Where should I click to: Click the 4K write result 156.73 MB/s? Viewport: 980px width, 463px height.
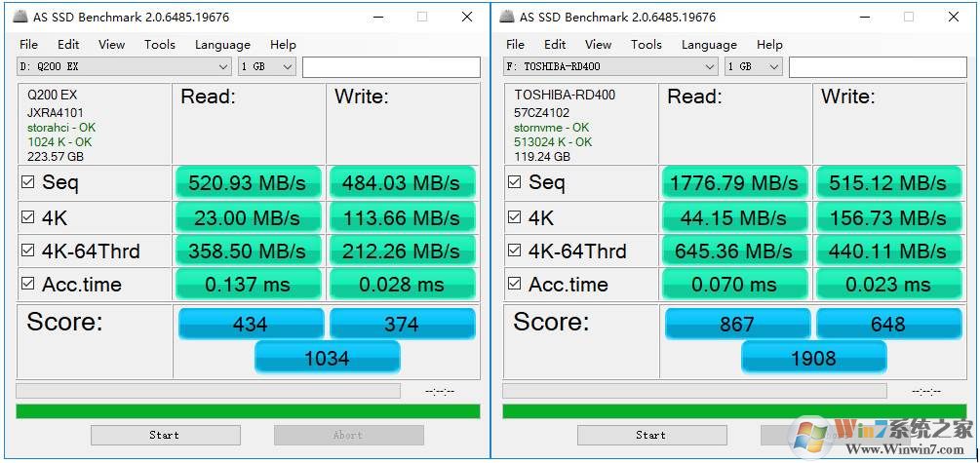(888, 217)
